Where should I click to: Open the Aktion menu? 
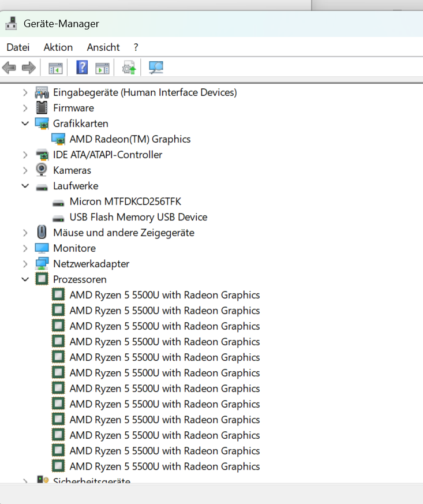click(x=58, y=47)
